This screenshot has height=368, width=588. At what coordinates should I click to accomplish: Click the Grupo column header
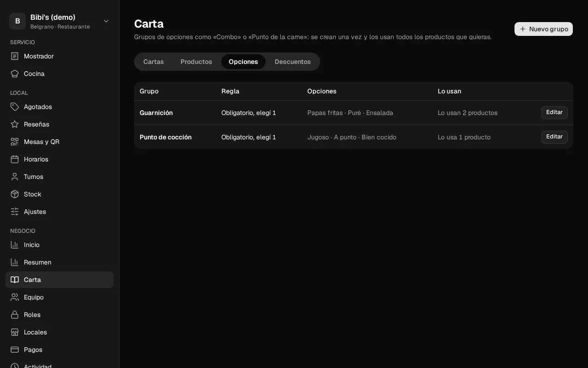149,91
